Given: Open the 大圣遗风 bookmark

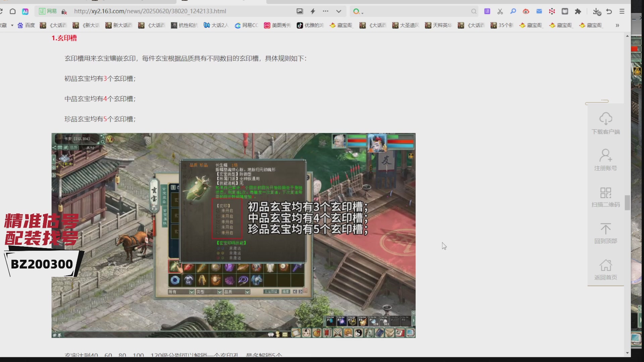Looking at the screenshot, I should point(406,25).
